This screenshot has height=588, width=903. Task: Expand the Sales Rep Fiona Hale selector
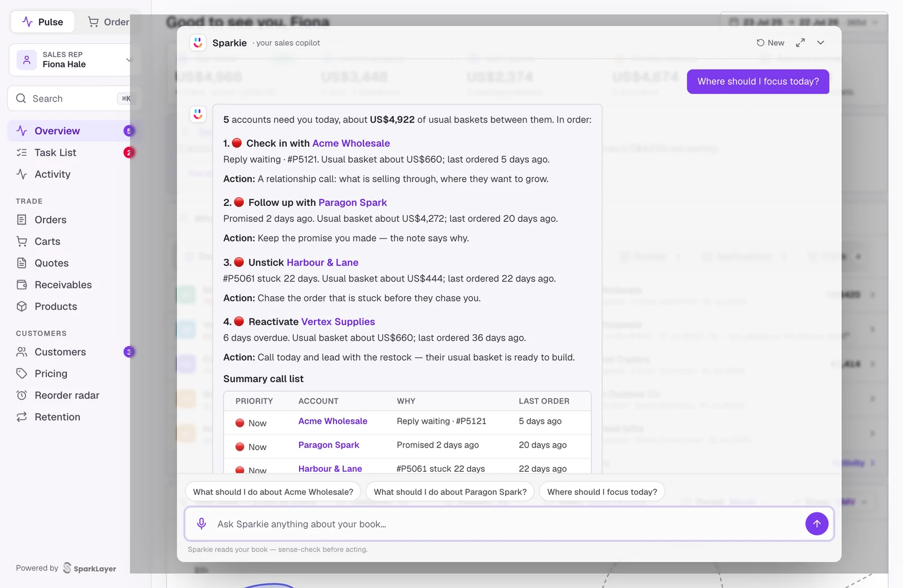73,59
